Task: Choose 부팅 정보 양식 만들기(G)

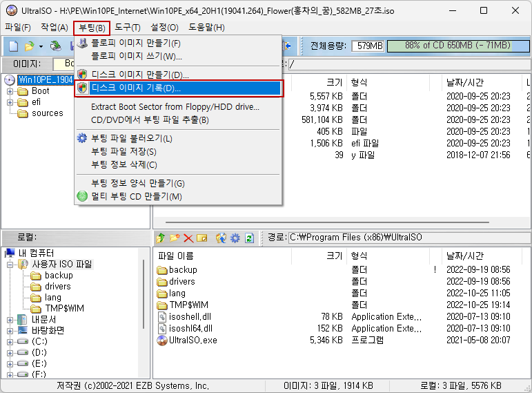Action: click(x=179, y=184)
